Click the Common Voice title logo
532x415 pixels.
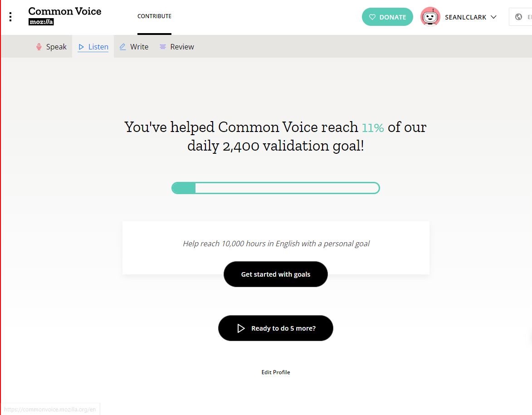coord(65,11)
